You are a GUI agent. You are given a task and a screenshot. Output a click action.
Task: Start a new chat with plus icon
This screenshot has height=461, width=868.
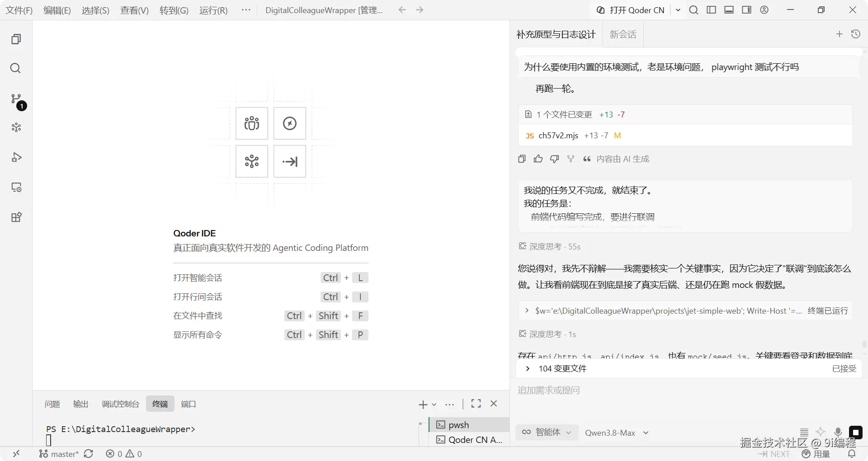click(840, 34)
